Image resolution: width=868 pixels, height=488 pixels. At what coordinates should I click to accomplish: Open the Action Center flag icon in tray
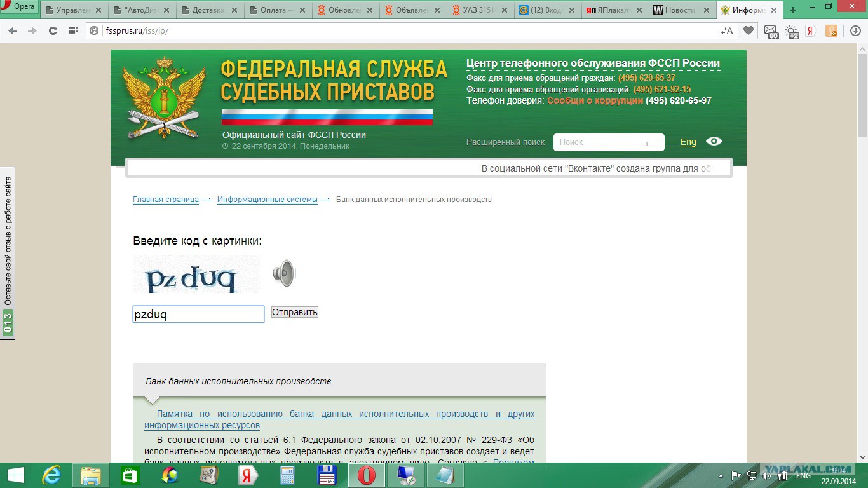(736, 476)
